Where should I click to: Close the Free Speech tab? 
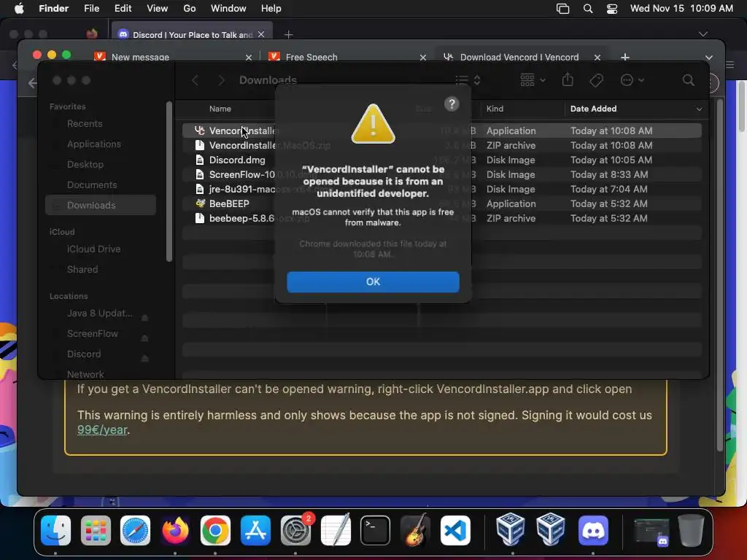click(422, 57)
